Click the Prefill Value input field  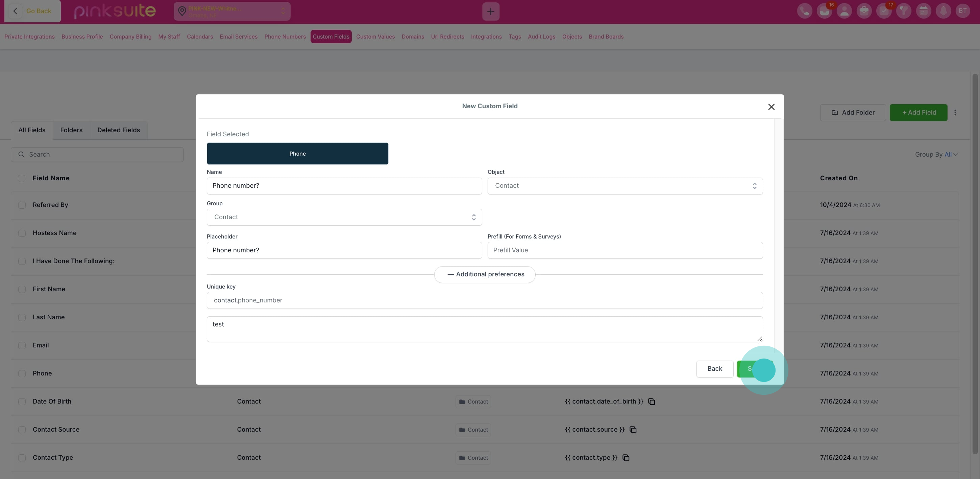pos(625,251)
